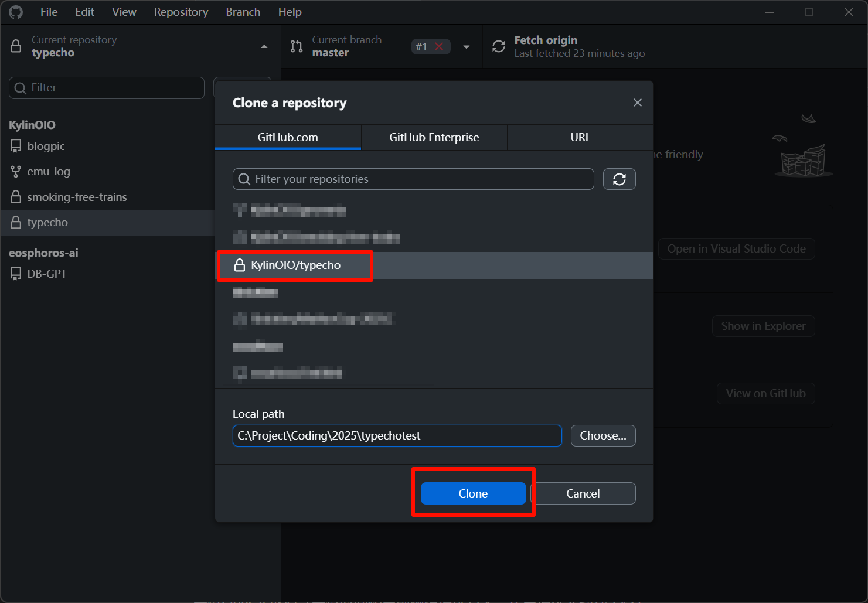Open the File menu
The image size is (868, 603).
(x=49, y=12)
